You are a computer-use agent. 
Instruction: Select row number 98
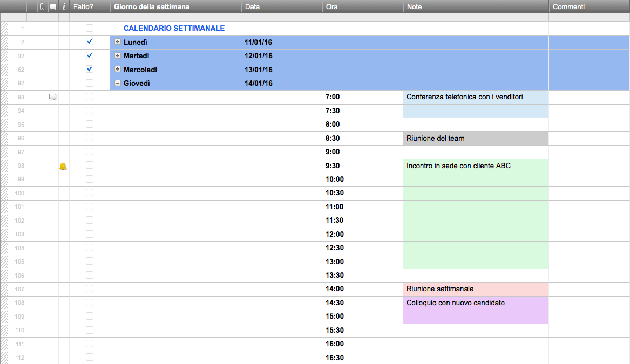(21, 166)
